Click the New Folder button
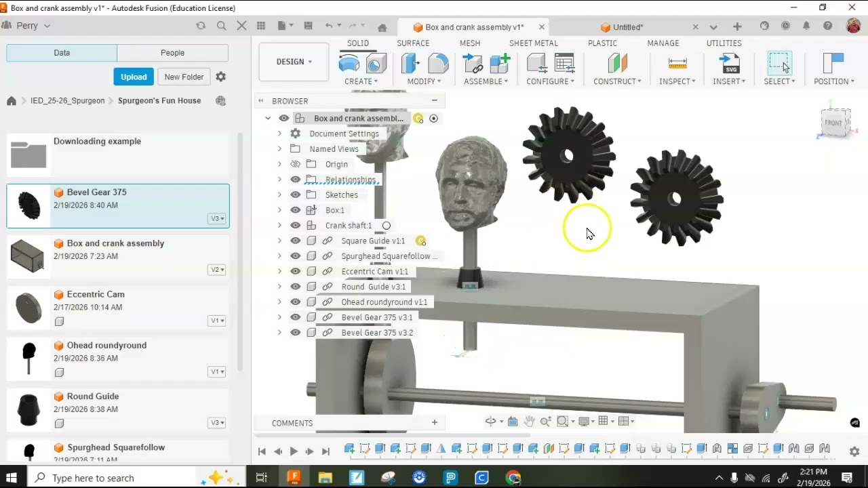The height and width of the screenshot is (488, 868). click(184, 77)
